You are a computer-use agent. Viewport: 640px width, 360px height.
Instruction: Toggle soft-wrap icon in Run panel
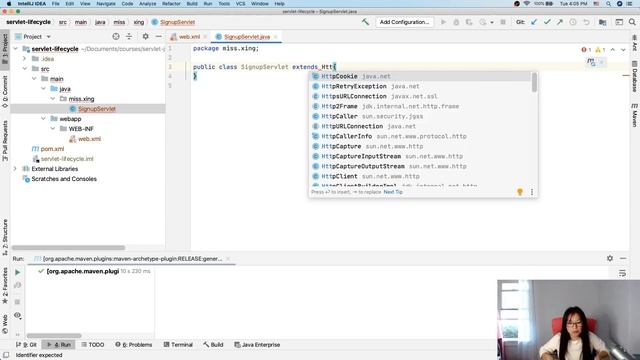pos(622,273)
